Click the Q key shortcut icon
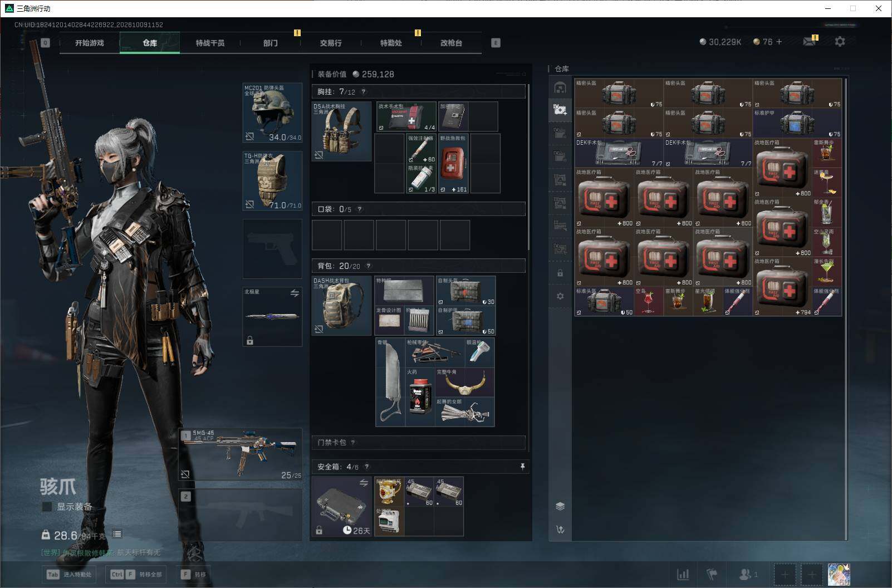Screen dimensions: 892x588 pyautogui.click(x=45, y=43)
